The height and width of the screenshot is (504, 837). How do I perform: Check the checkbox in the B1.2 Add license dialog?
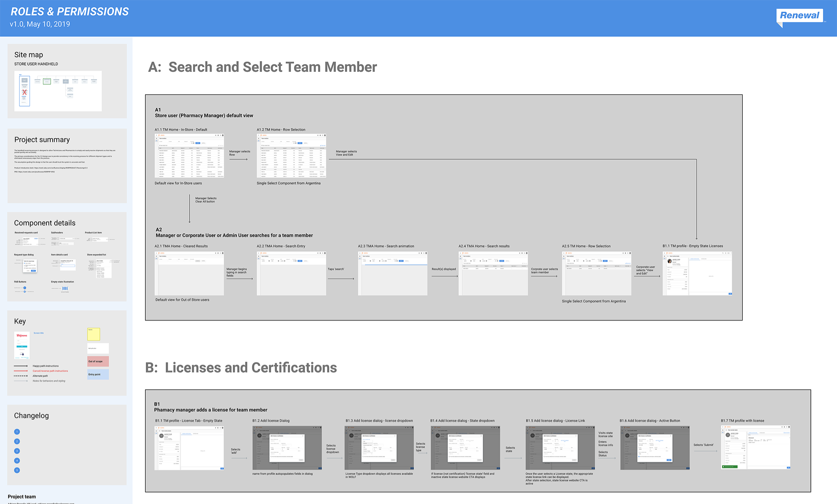click(x=271, y=457)
